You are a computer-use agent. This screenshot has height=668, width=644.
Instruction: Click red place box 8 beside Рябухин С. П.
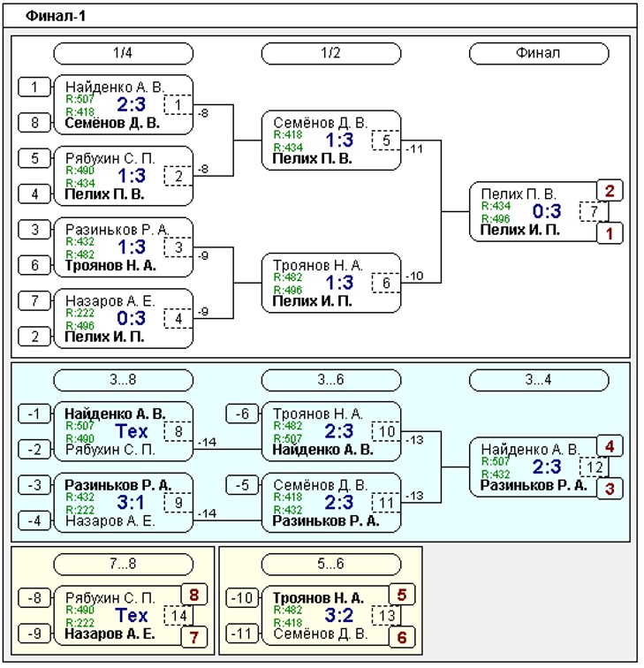coord(193,595)
